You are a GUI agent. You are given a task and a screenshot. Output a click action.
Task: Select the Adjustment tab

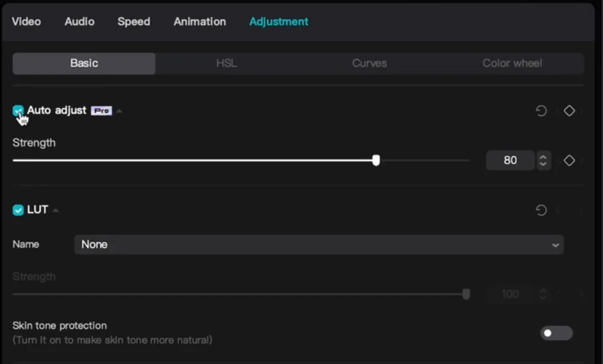tap(279, 21)
